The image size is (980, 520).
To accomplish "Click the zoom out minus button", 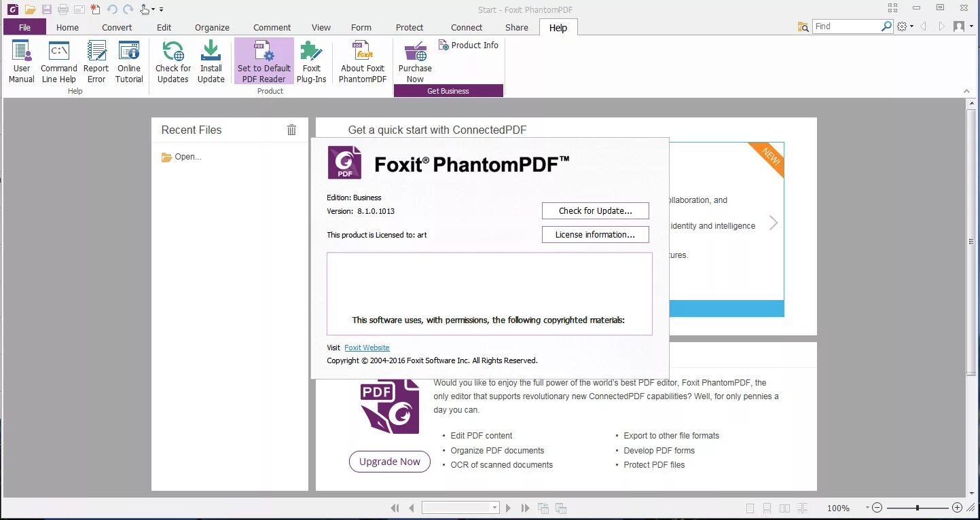I will pyautogui.click(x=877, y=508).
